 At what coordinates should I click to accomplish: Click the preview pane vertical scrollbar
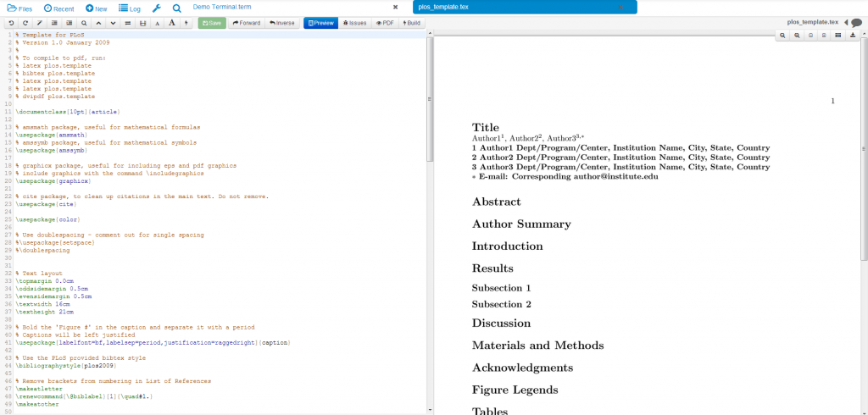865,149
